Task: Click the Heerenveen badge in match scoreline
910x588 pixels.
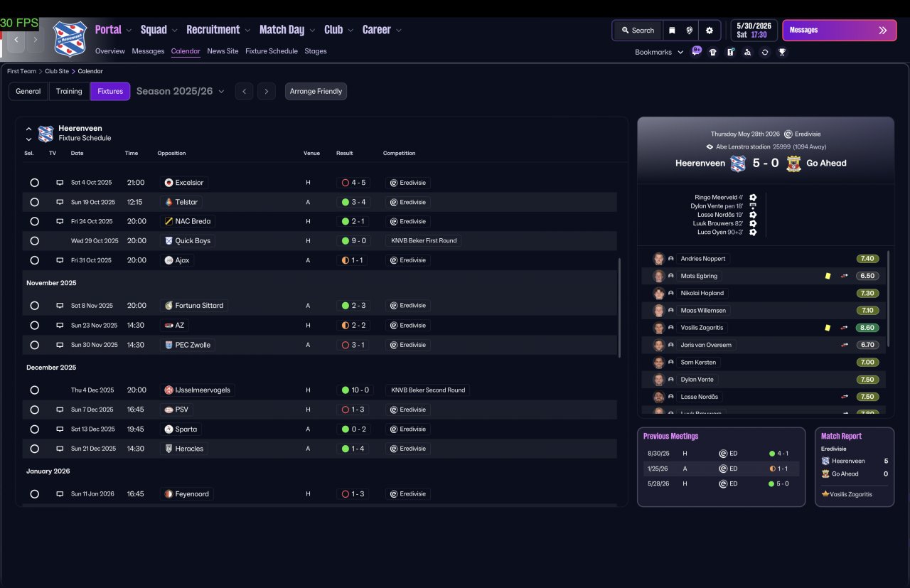Action: (x=738, y=163)
